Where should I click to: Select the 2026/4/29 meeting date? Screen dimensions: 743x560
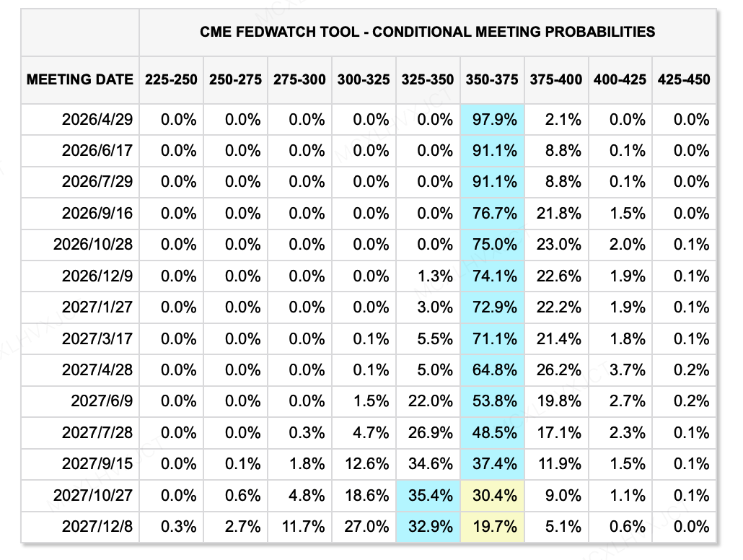coord(98,120)
